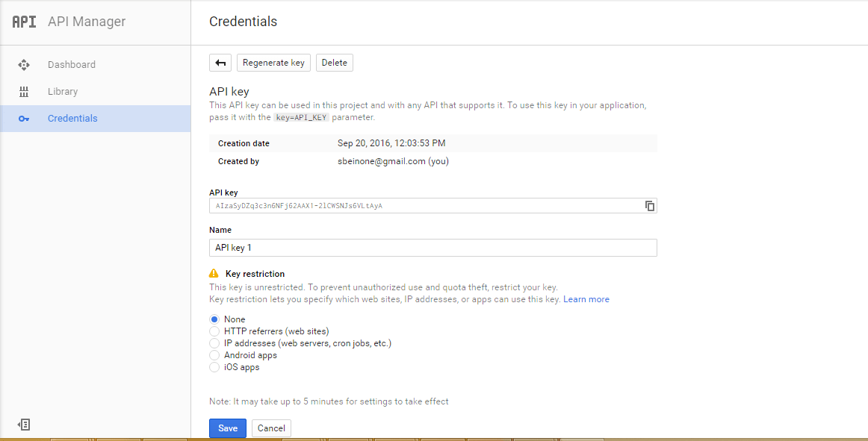Select the None restriction option
This screenshot has width=868, height=441.
tap(214, 319)
